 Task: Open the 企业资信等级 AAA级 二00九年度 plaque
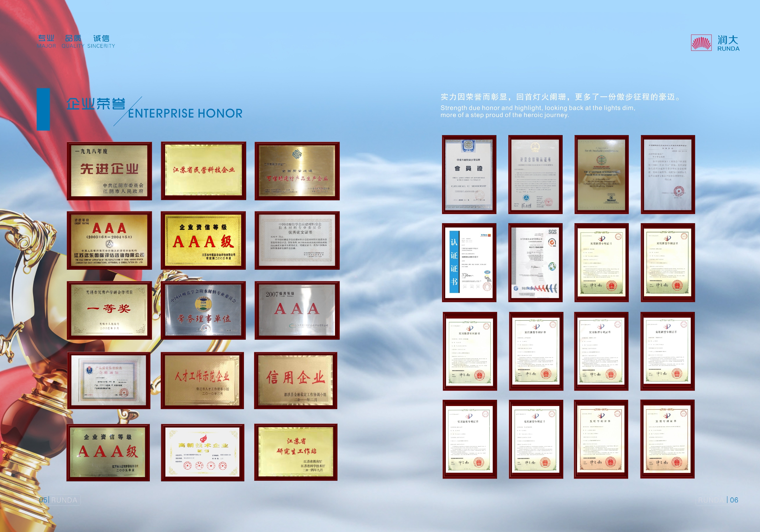108,453
